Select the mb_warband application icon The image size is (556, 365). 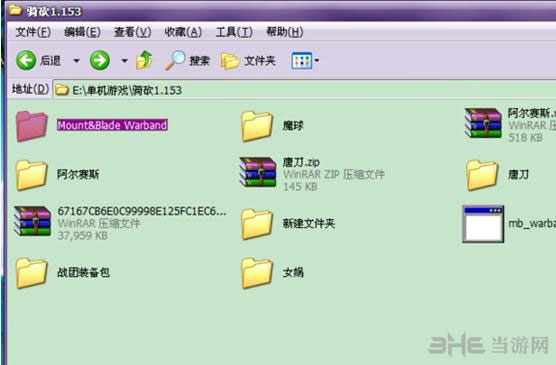point(483,224)
